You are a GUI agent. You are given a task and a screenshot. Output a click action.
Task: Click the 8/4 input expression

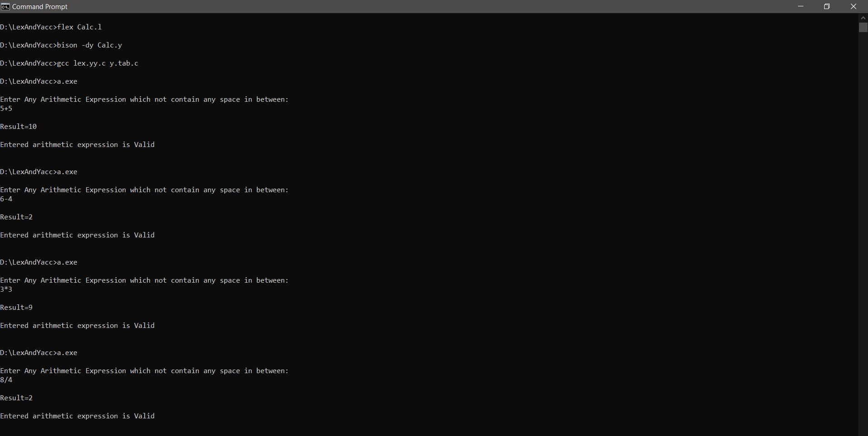[x=6, y=379]
